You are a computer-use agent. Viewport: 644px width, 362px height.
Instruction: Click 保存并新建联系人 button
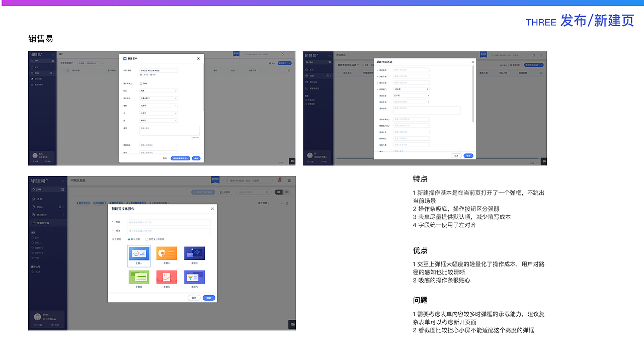coord(181,158)
